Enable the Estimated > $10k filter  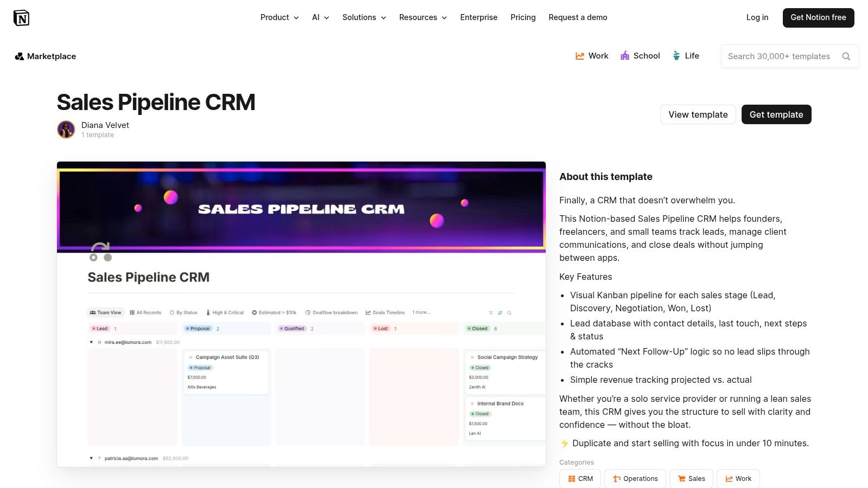275,312
